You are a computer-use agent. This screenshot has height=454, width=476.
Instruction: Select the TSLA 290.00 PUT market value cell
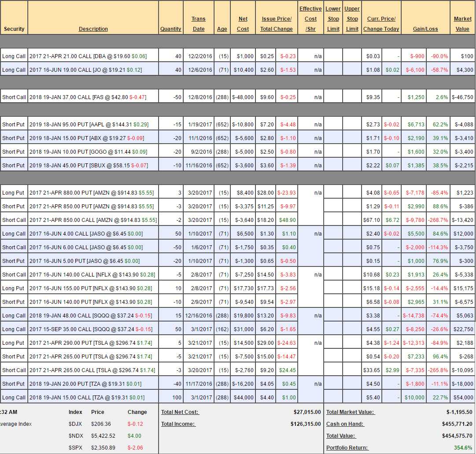point(462,343)
